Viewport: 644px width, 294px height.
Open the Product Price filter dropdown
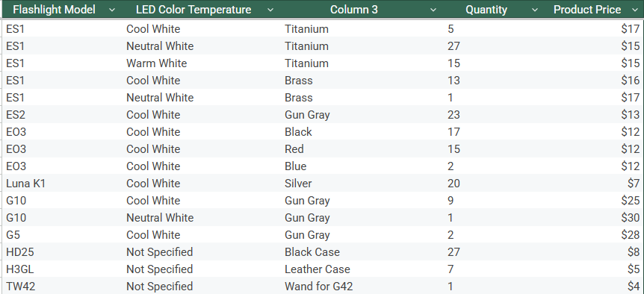click(635, 10)
